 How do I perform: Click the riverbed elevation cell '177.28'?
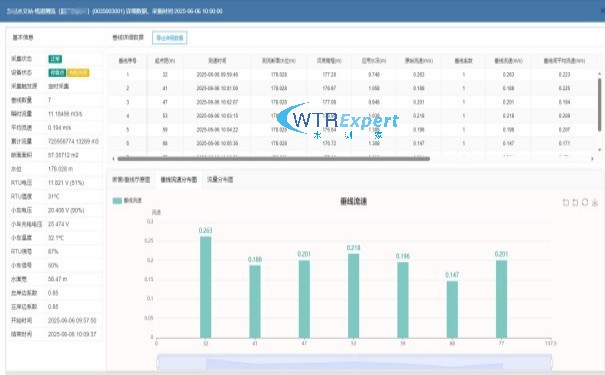click(329, 74)
